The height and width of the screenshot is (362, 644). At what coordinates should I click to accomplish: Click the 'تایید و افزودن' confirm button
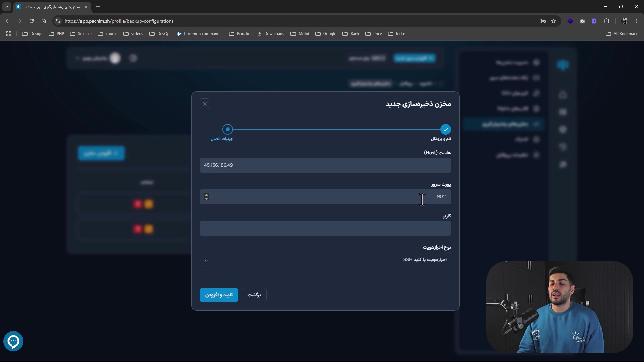219,295
